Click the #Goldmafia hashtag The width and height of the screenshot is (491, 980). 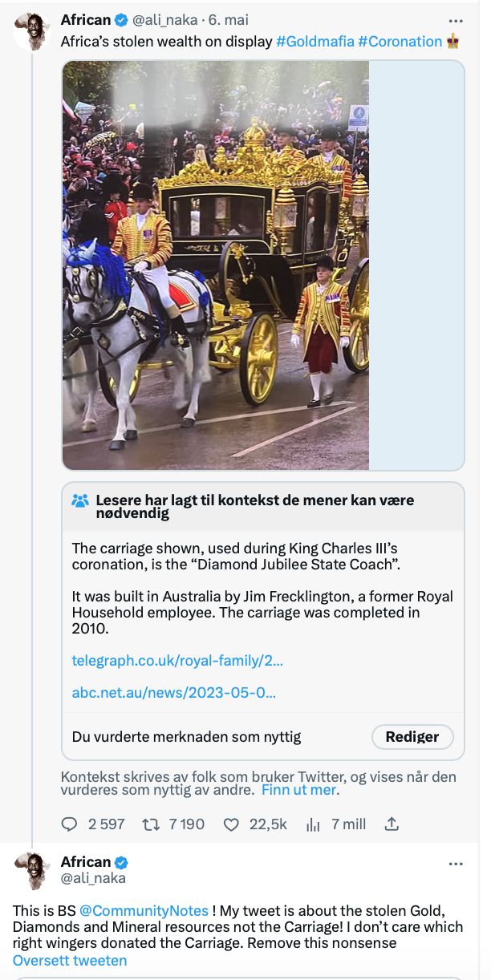point(315,41)
